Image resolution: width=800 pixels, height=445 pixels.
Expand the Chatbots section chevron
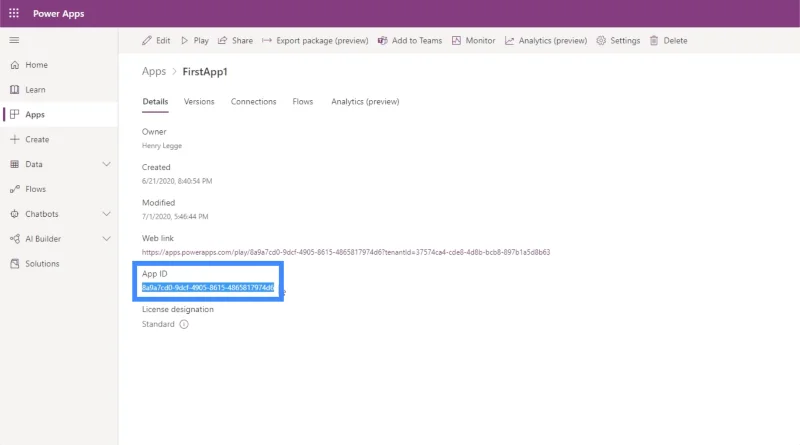pyautogui.click(x=106, y=214)
